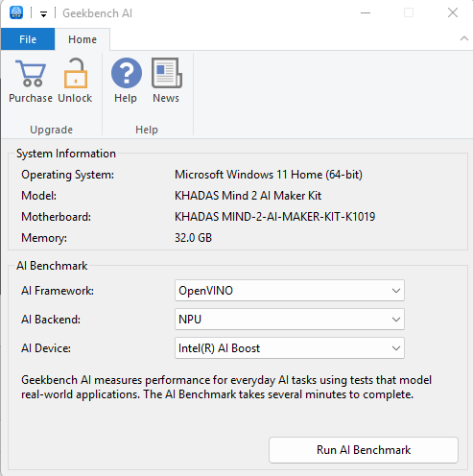
Task: Click the 'AI Device:' label
Action: [46, 348]
